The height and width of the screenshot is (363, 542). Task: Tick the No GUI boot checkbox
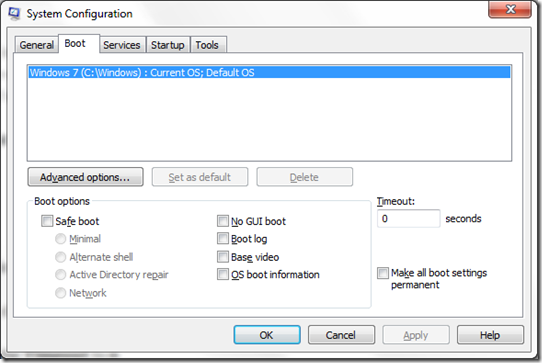(223, 221)
